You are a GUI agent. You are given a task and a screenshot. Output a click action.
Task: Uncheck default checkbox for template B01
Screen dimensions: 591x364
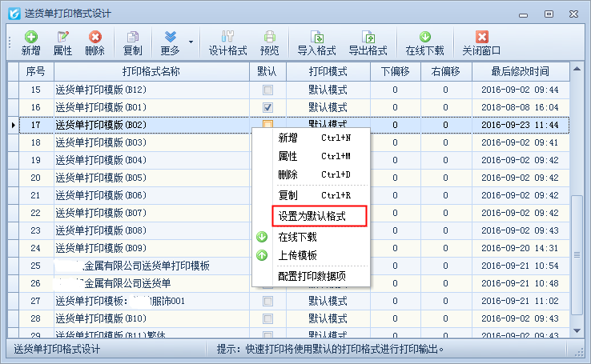coord(268,107)
